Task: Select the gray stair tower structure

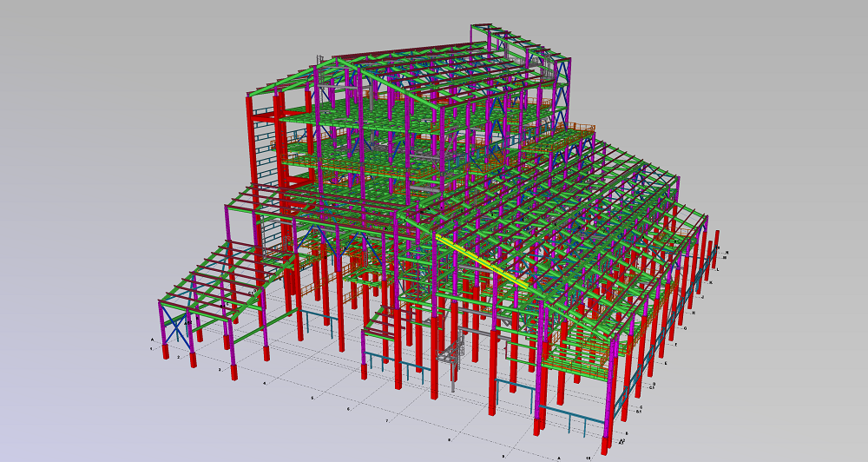Action: coord(453,357)
